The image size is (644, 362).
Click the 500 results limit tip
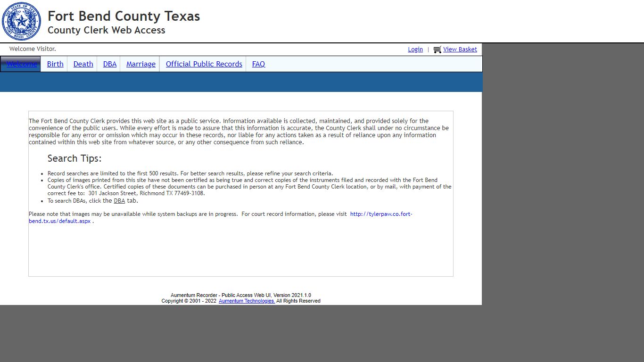coord(190,173)
